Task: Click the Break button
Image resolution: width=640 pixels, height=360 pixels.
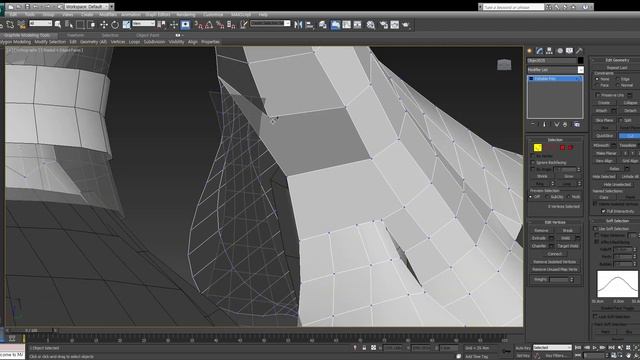Action: click(x=568, y=230)
